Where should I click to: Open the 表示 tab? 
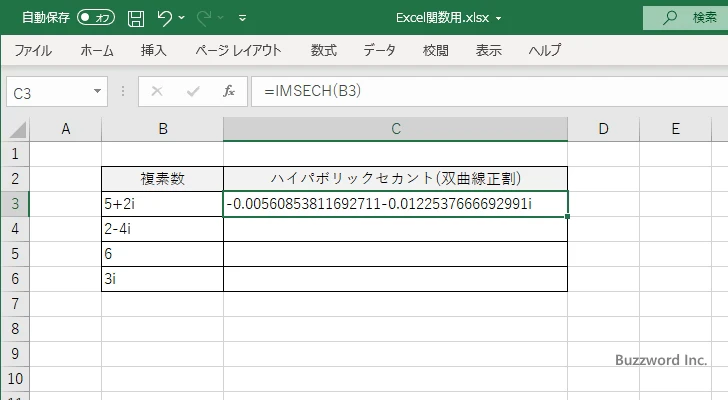pyautogui.click(x=488, y=50)
